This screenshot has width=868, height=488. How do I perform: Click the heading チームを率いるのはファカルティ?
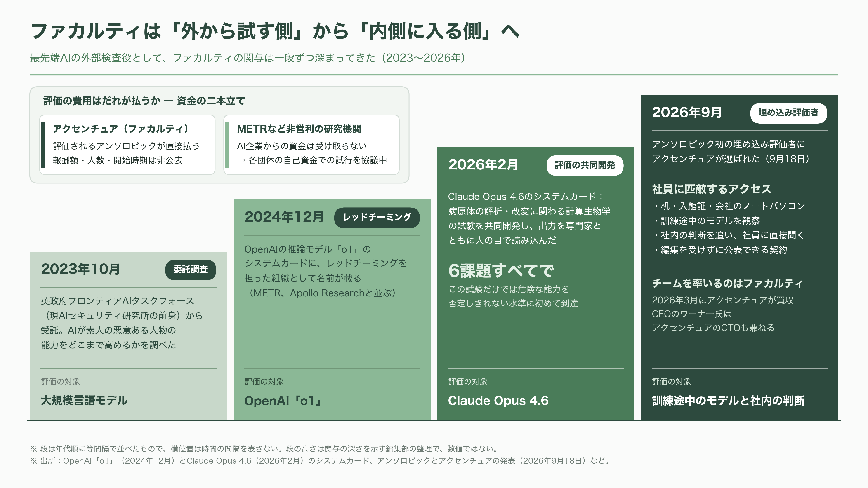click(x=727, y=283)
